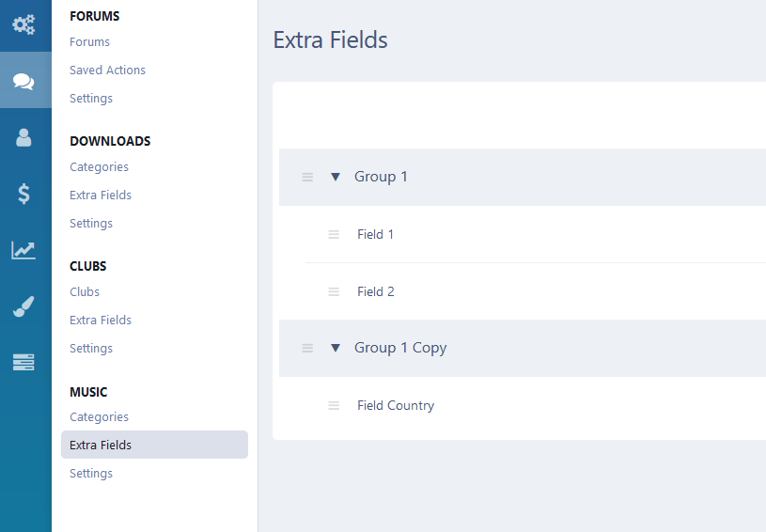Open Extra Fields under Clubs
Image resolution: width=766 pixels, height=532 pixels.
coord(101,320)
